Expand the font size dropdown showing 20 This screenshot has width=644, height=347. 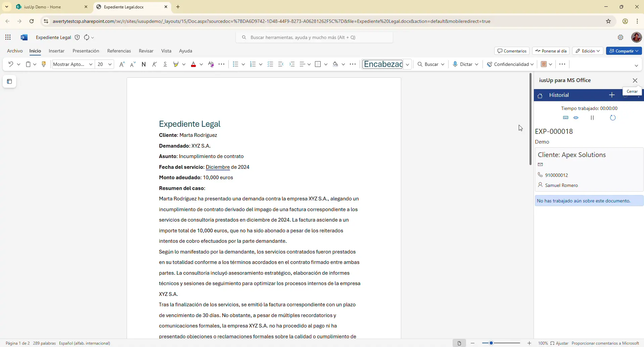click(x=110, y=64)
